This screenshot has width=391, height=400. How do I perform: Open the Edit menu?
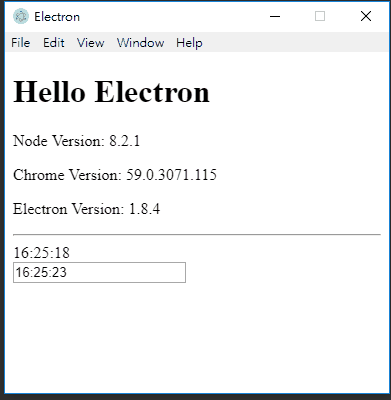tap(53, 43)
